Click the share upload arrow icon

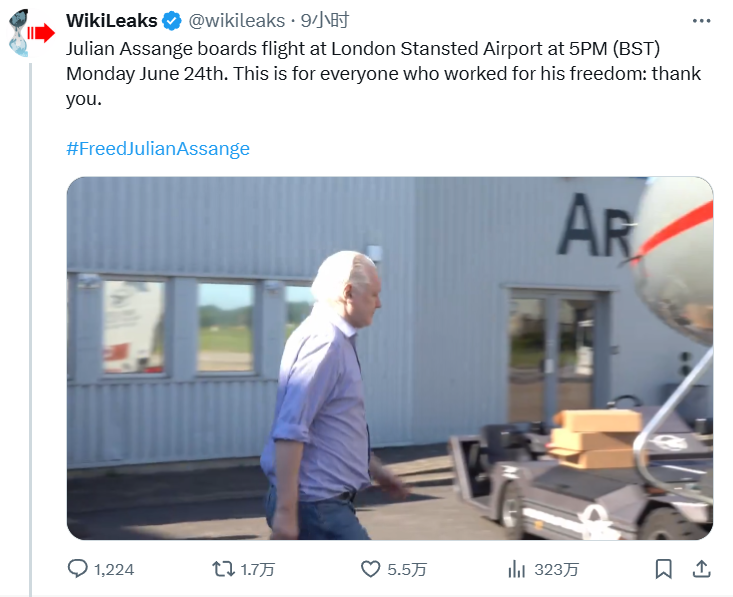point(702,569)
